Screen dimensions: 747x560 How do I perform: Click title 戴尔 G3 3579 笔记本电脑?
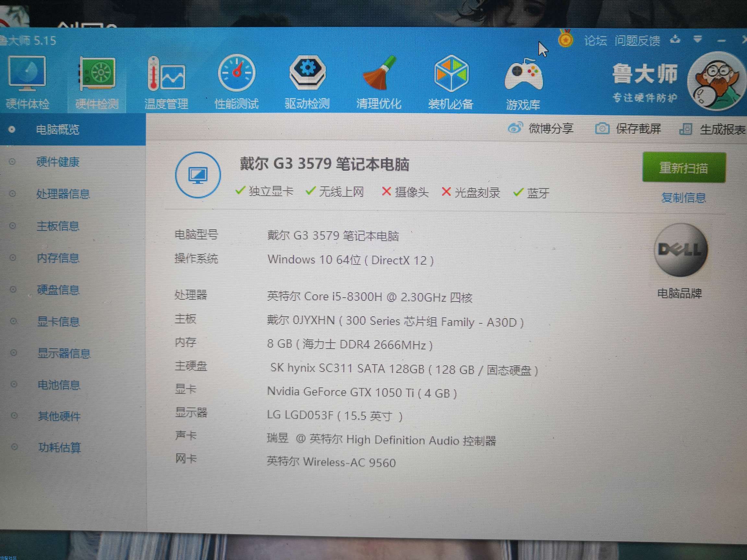click(324, 164)
